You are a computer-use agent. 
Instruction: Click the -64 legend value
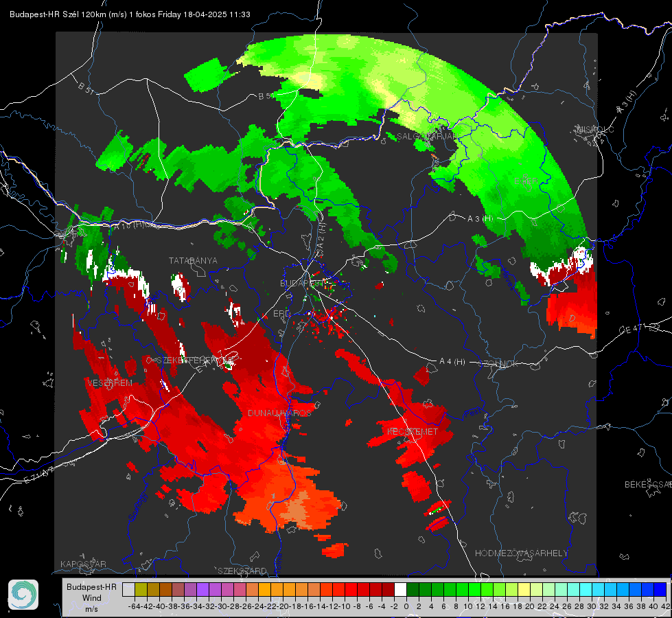click(x=135, y=606)
